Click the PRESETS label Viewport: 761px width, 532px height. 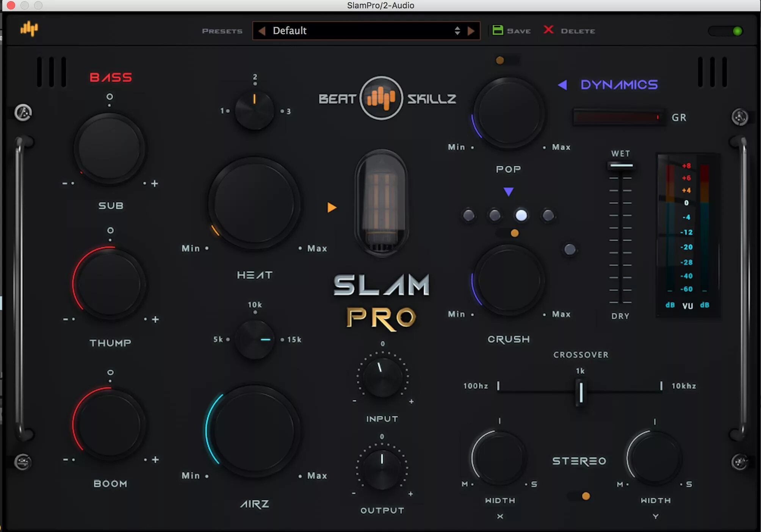222,31
